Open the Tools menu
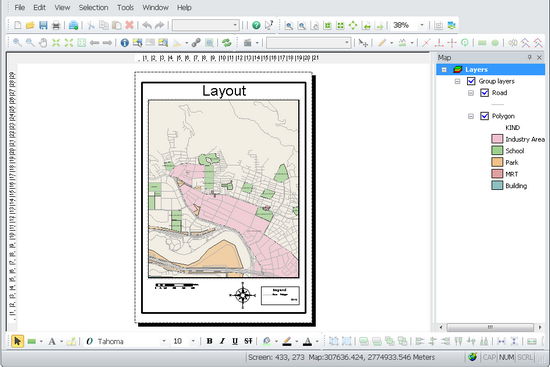 pyautogui.click(x=126, y=7)
